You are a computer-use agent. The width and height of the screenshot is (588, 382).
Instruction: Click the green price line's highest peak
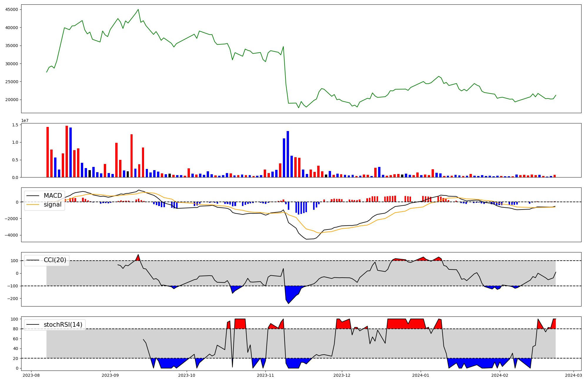(138, 9)
